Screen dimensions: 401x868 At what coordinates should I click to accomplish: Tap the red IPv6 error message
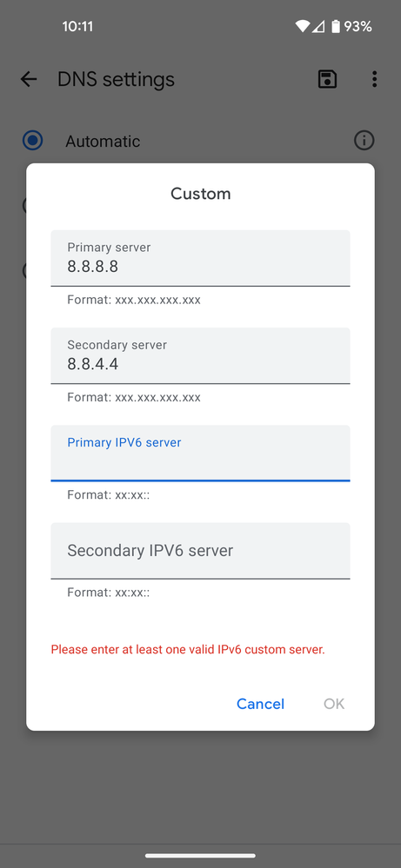click(188, 649)
